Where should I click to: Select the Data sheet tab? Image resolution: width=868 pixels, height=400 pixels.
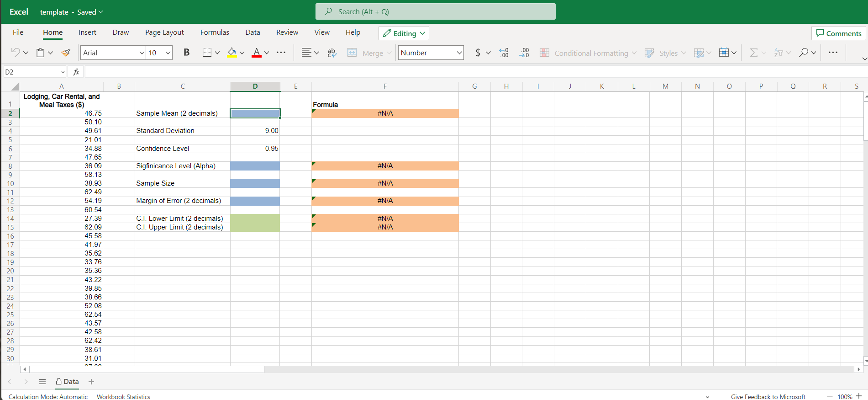pos(67,382)
